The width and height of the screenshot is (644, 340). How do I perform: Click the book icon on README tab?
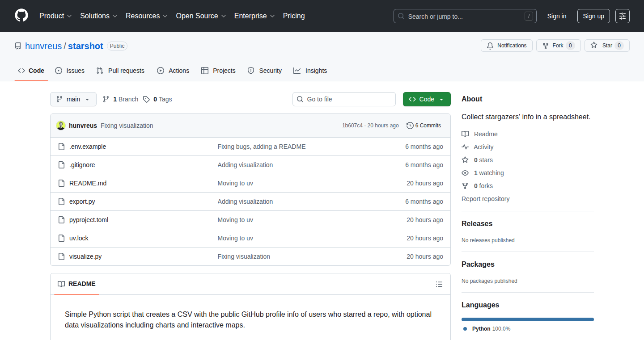[x=61, y=284]
